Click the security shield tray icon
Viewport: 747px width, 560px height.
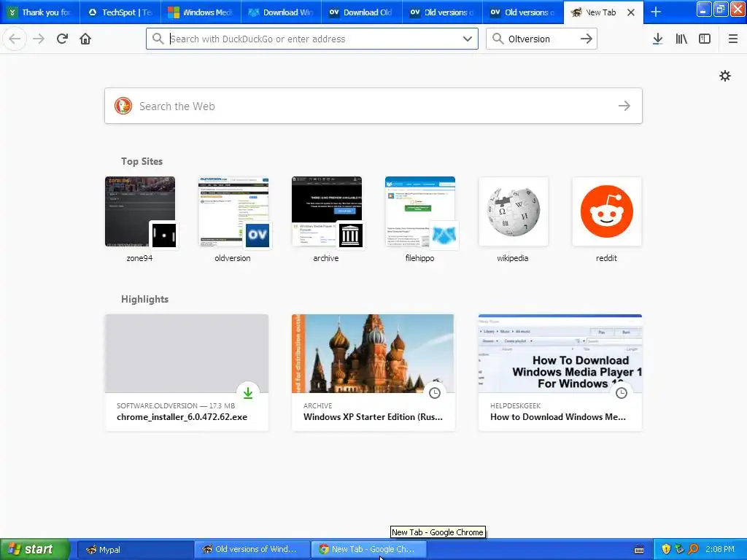click(666, 550)
